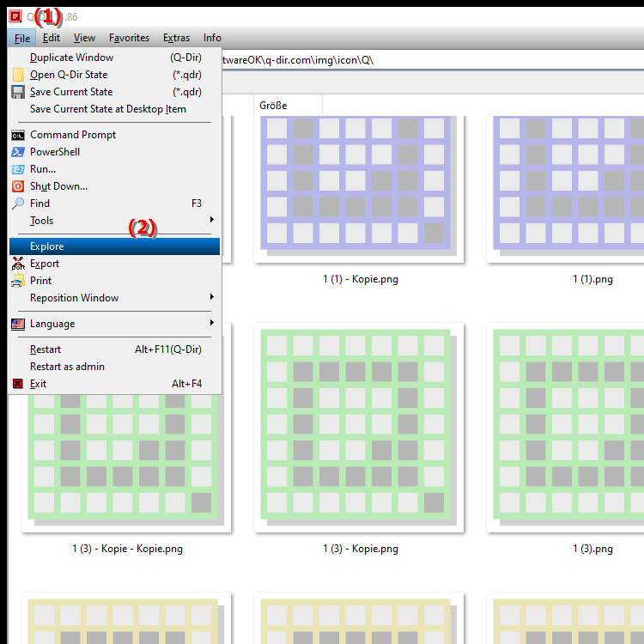Open the File menu
This screenshot has width=644, height=644.
click(x=21, y=38)
